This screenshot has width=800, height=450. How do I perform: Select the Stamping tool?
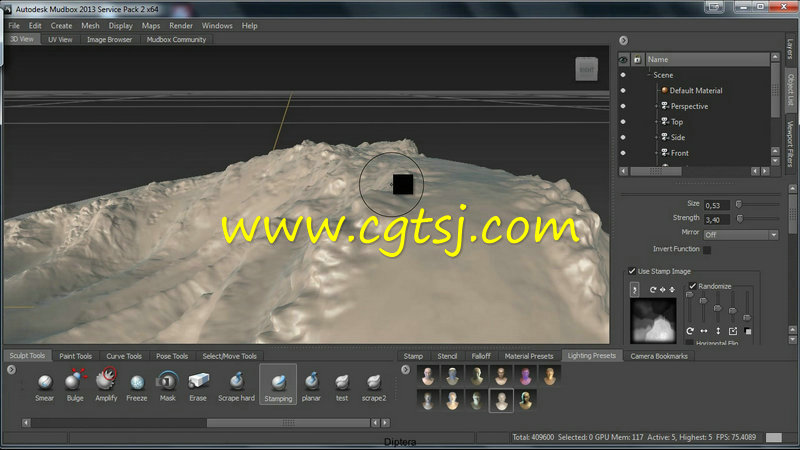click(x=278, y=386)
